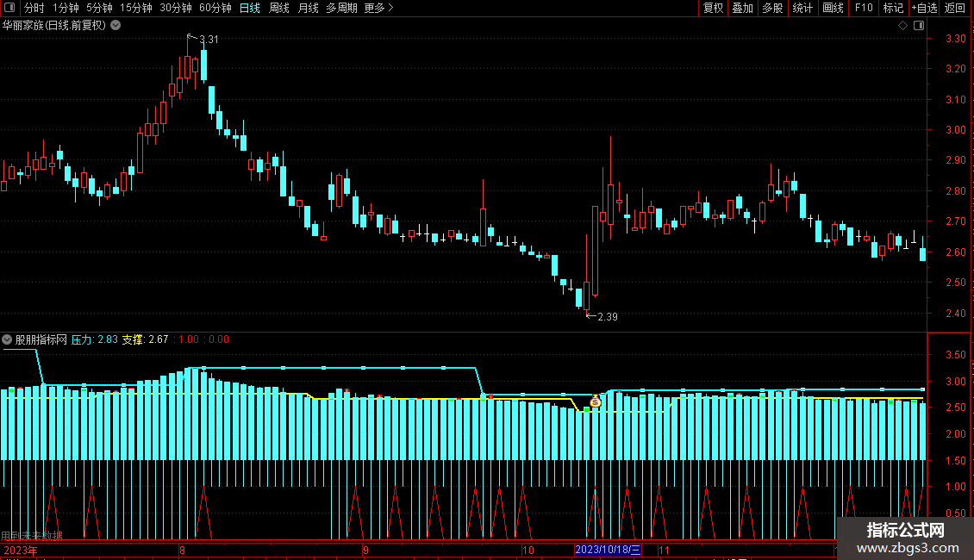Open the stock title dropdown arrow
Viewport: 974px width, 560px height.
[x=116, y=26]
